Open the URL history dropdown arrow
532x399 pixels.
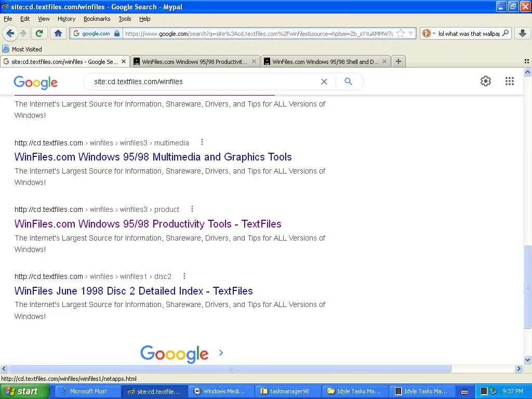[411, 33]
